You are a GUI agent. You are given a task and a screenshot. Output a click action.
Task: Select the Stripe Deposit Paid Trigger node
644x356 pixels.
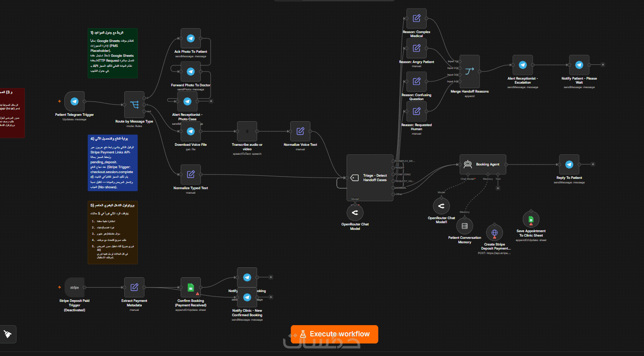[x=74, y=287]
